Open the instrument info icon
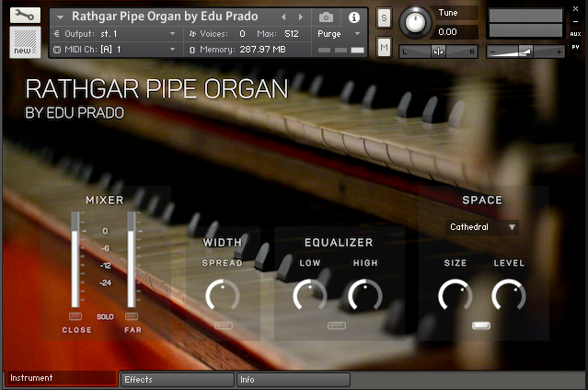 coord(354,17)
